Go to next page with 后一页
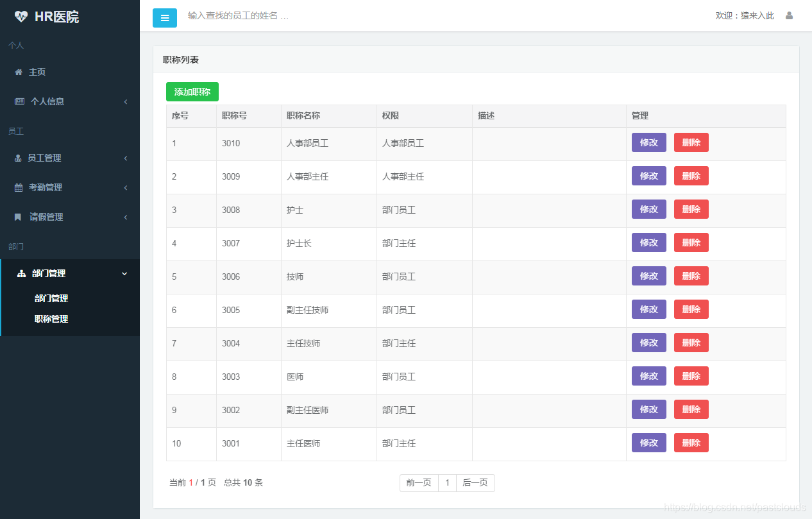 pyautogui.click(x=475, y=483)
